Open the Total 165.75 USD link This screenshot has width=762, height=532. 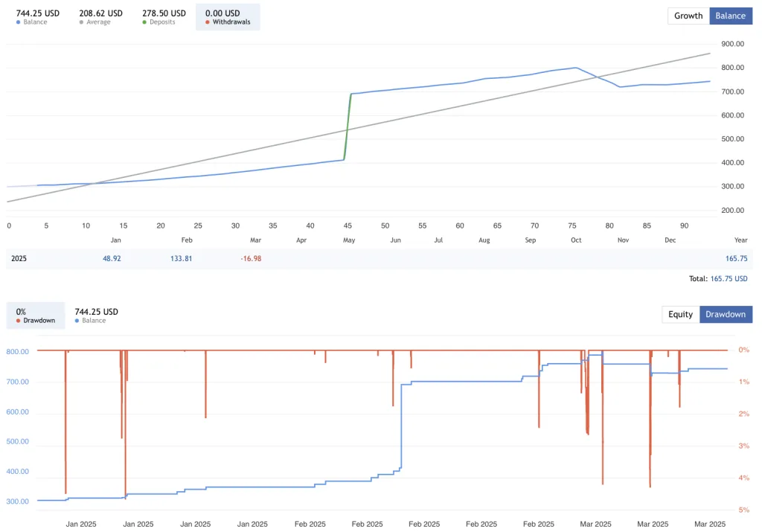click(x=729, y=278)
